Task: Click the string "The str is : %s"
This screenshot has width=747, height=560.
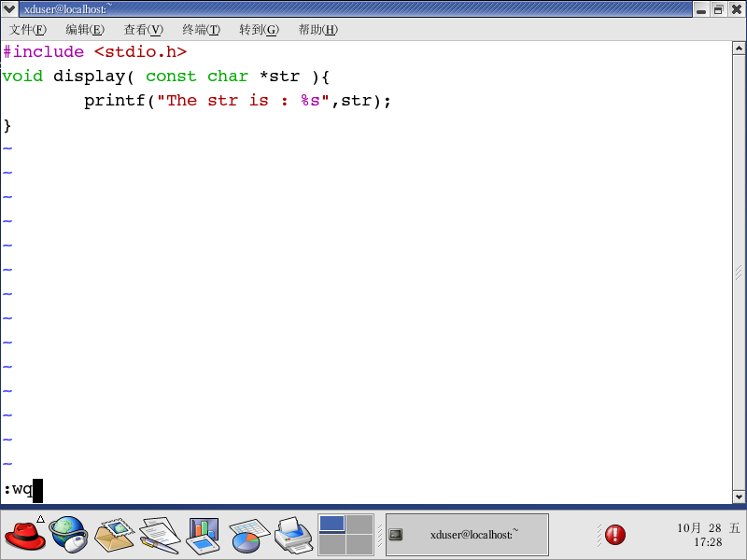Action: 243,101
